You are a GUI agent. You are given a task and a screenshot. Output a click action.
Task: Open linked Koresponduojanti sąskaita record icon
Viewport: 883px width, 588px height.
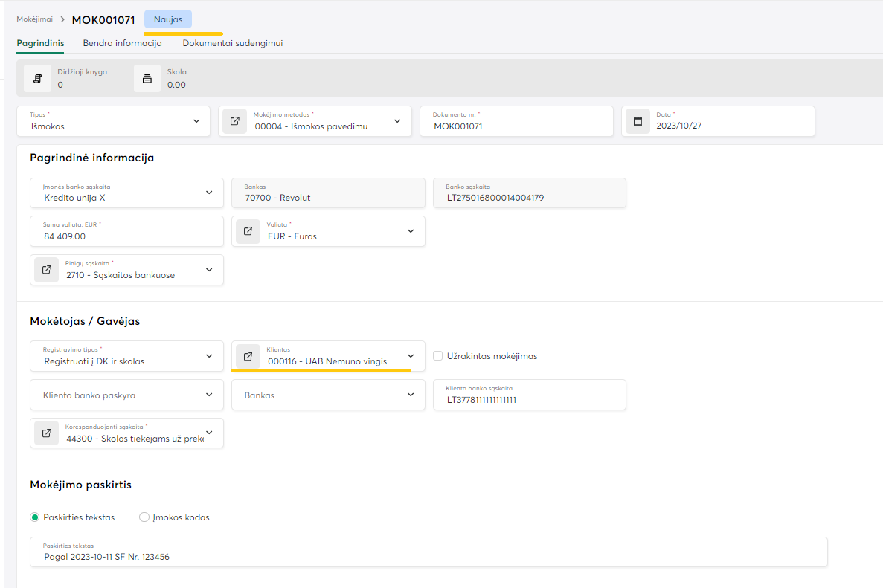(x=46, y=433)
